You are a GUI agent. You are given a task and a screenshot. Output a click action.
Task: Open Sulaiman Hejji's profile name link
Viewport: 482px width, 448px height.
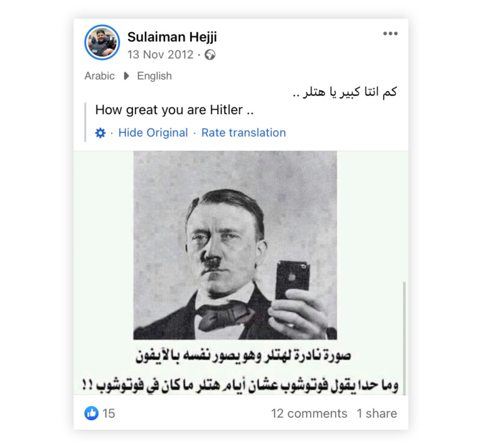coord(172,37)
